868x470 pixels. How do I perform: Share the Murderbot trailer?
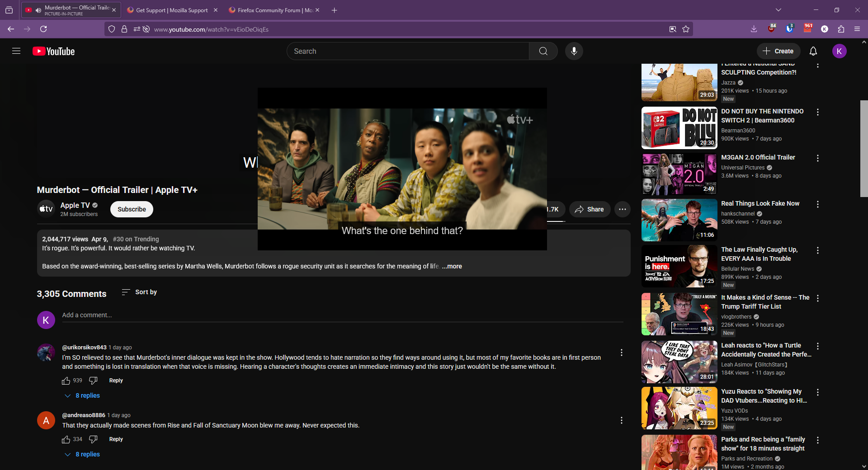(590, 209)
